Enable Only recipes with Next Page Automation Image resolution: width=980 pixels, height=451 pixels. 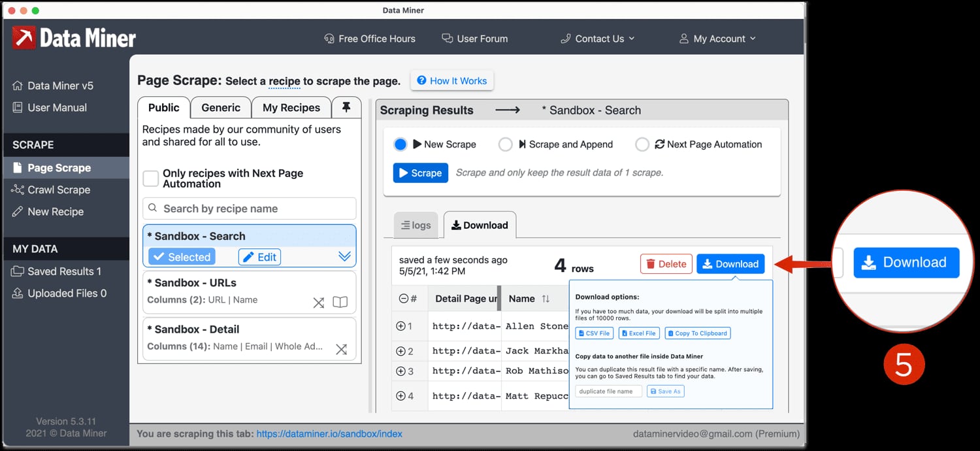151,178
